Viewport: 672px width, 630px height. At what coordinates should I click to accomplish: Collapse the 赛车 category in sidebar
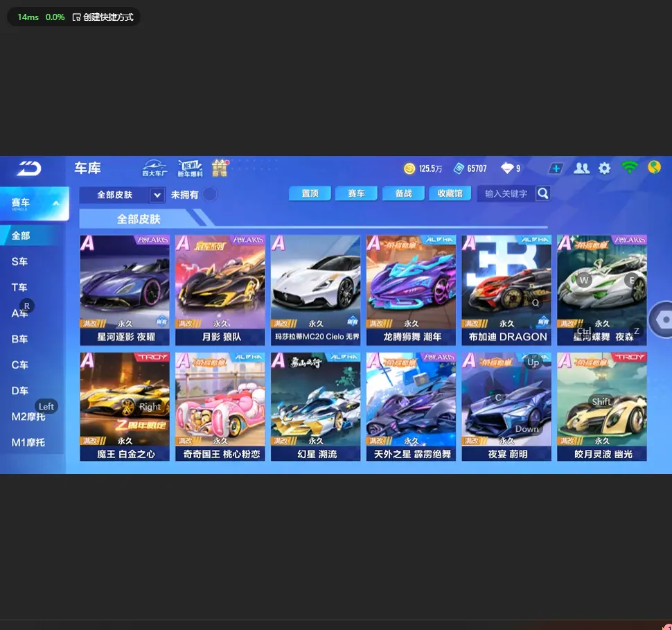coord(34,203)
